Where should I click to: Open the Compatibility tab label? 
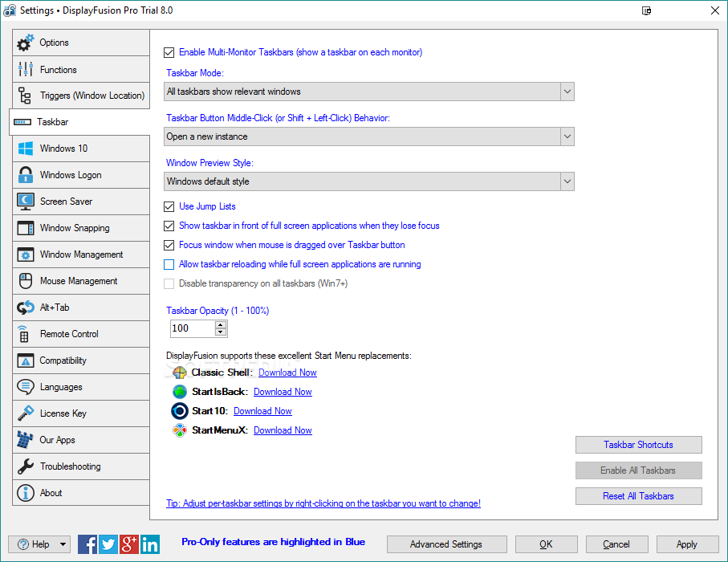(63, 360)
